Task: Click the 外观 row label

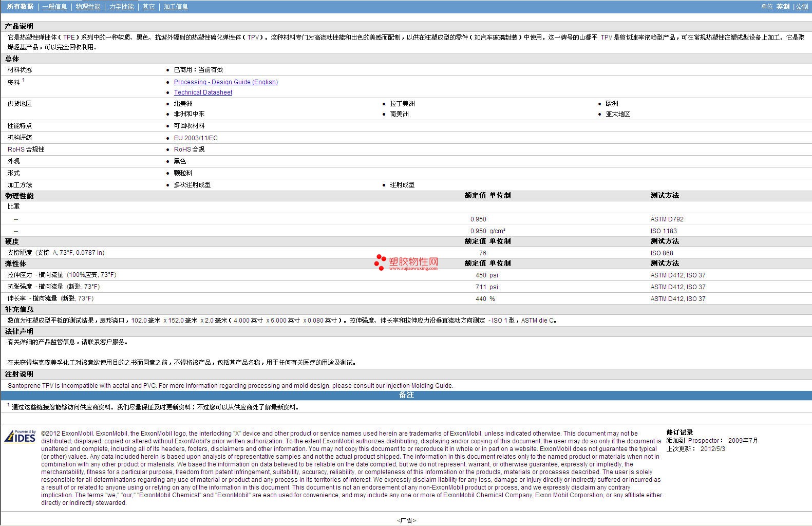Action: (x=13, y=161)
